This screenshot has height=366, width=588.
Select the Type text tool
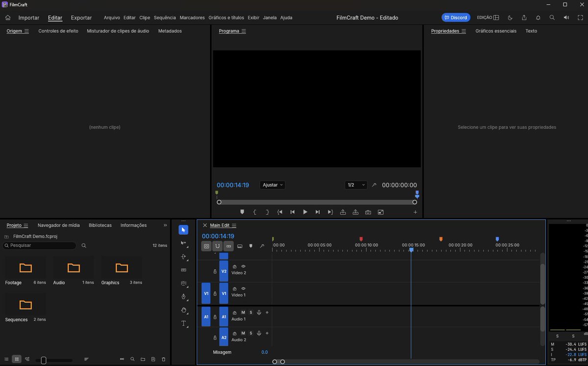pyautogui.click(x=183, y=324)
